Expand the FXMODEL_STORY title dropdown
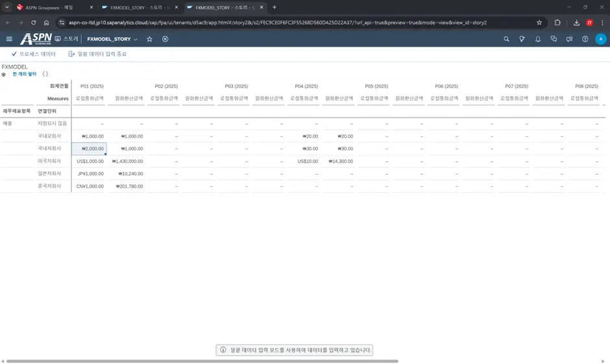Viewport: 610px width, 364px height. 136,40
